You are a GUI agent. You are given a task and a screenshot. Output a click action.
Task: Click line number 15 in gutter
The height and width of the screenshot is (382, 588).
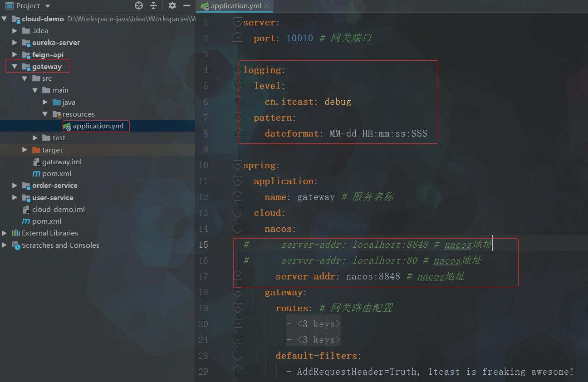click(x=203, y=245)
